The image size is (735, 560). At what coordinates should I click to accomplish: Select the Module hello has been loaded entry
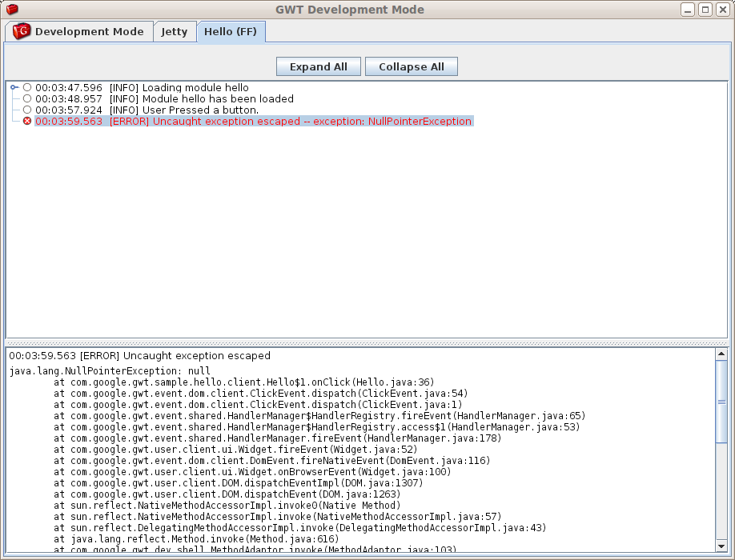pos(164,98)
